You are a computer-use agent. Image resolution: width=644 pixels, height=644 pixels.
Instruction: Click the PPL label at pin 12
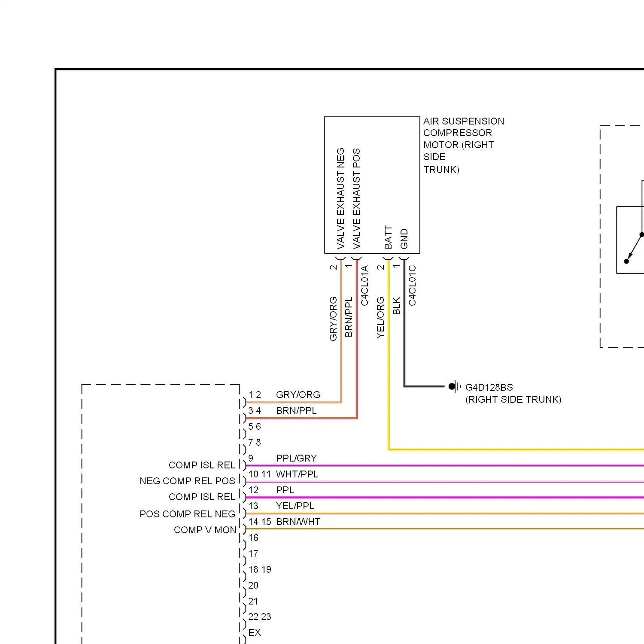(285, 490)
